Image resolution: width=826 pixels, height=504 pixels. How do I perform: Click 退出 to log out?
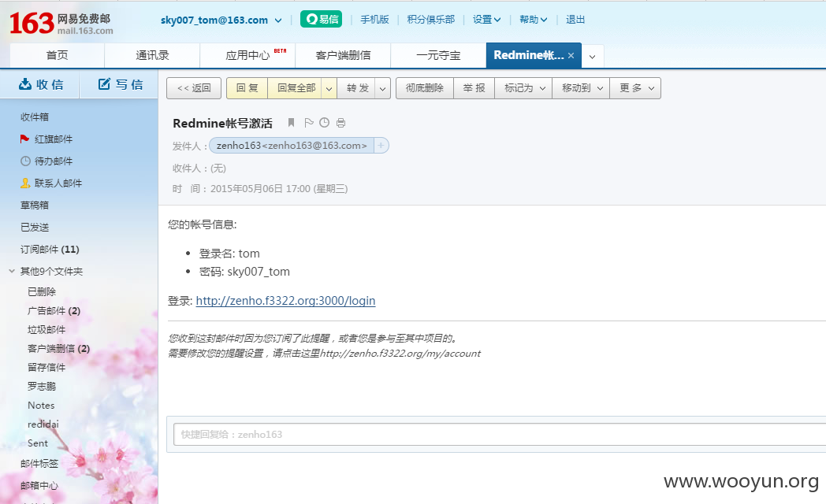(x=575, y=20)
